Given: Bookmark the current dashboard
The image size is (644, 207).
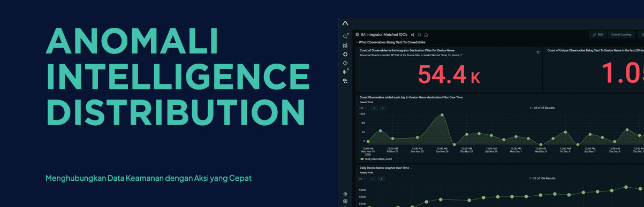Looking at the screenshot, I should tap(419, 35).
